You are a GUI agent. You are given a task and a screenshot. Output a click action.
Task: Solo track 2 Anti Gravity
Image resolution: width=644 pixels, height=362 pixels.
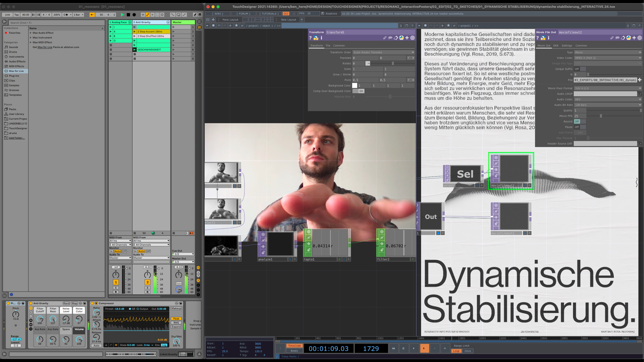(148, 288)
